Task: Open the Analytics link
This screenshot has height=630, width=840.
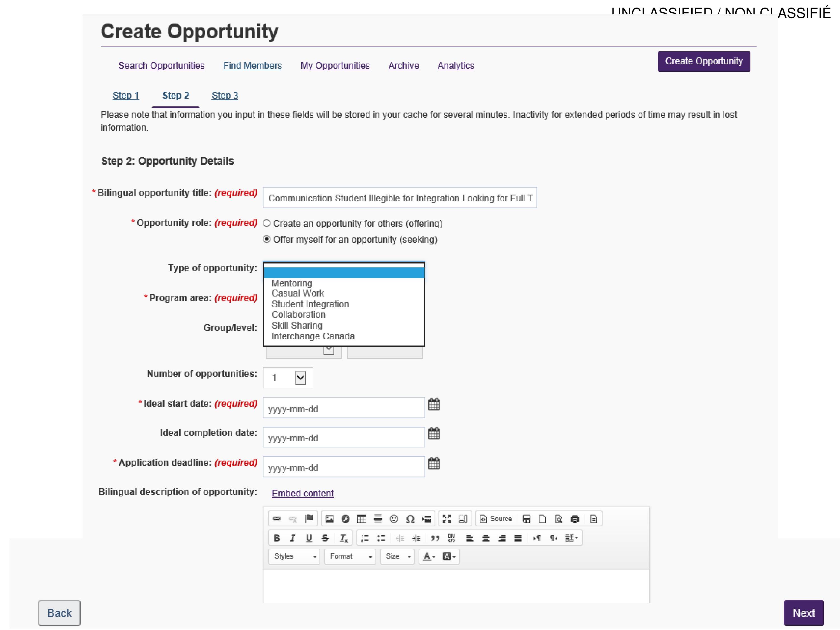Action: click(456, 66)
